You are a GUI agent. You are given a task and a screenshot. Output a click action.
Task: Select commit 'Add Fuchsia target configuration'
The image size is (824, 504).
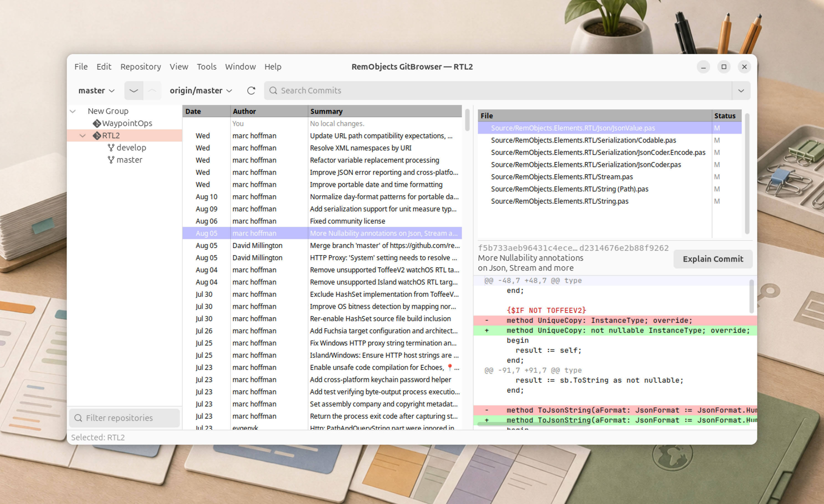(322, 331)
